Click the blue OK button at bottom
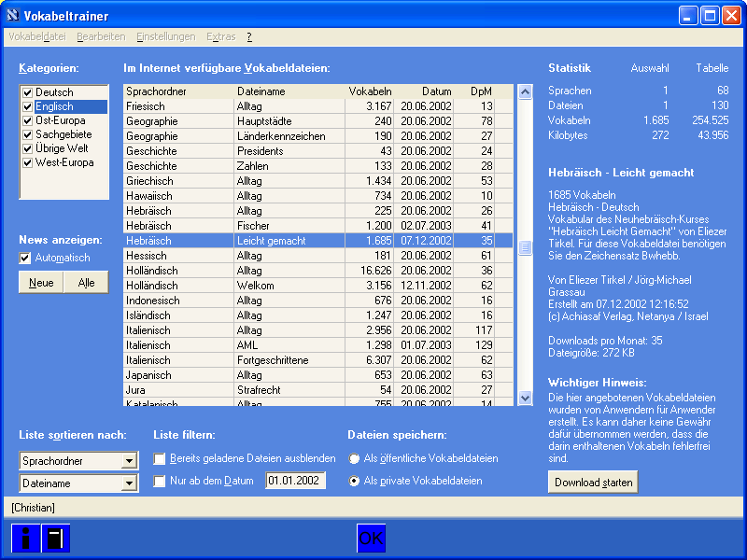The image size is (747, 560). point(371,539)
